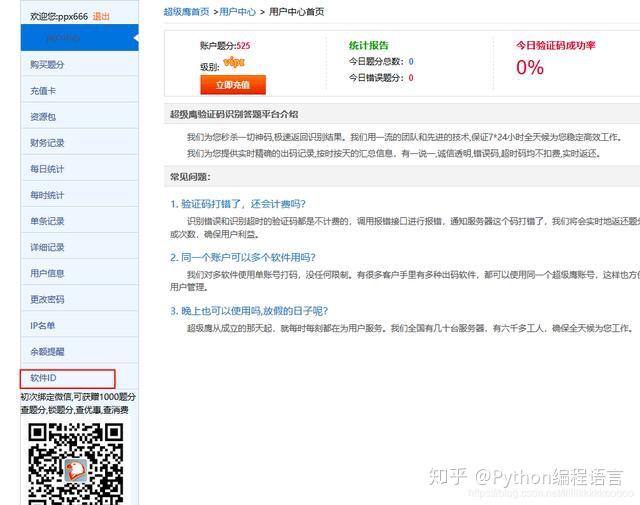Select 每时统计 from the sidebar
Screen dimensions: 640x505
(x=80, y=195)
